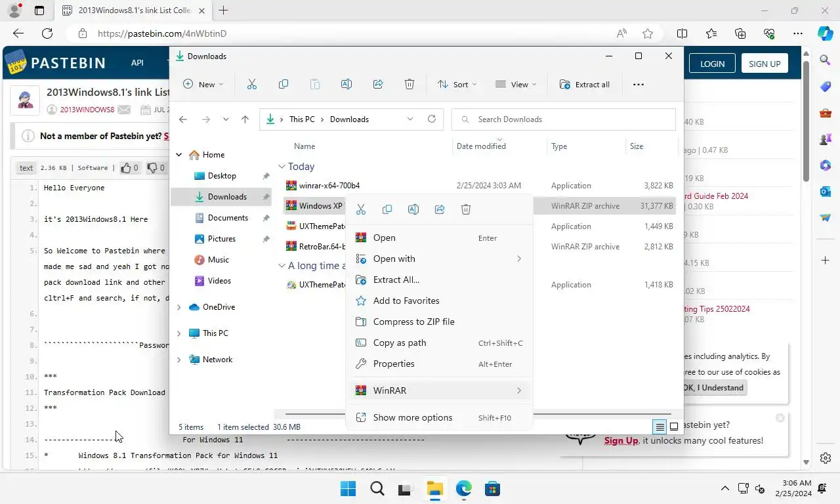Click Delete trash icon in Explorer toolbar
This screenshot has width=840, height=504.
coord(409,84)
